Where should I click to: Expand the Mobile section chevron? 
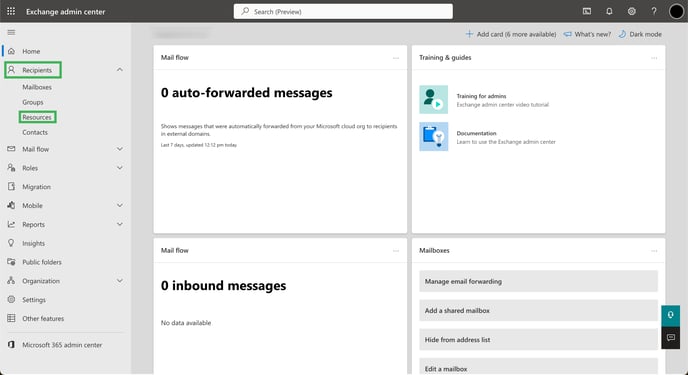(119, 205)
